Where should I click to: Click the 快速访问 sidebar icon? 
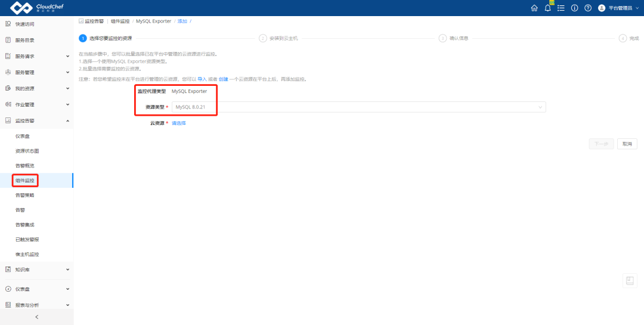8,24
